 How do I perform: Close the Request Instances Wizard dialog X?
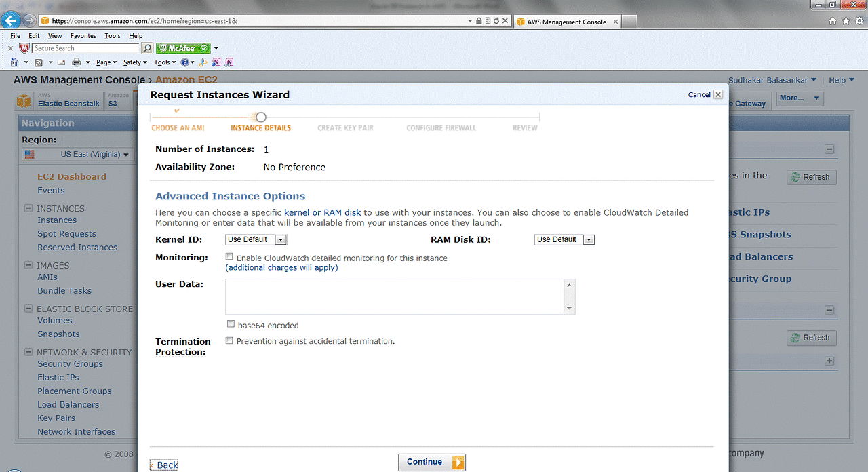718,94
